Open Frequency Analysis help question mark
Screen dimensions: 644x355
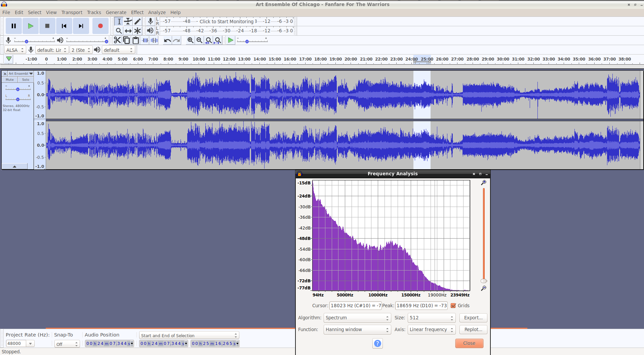tap(377, 343)
